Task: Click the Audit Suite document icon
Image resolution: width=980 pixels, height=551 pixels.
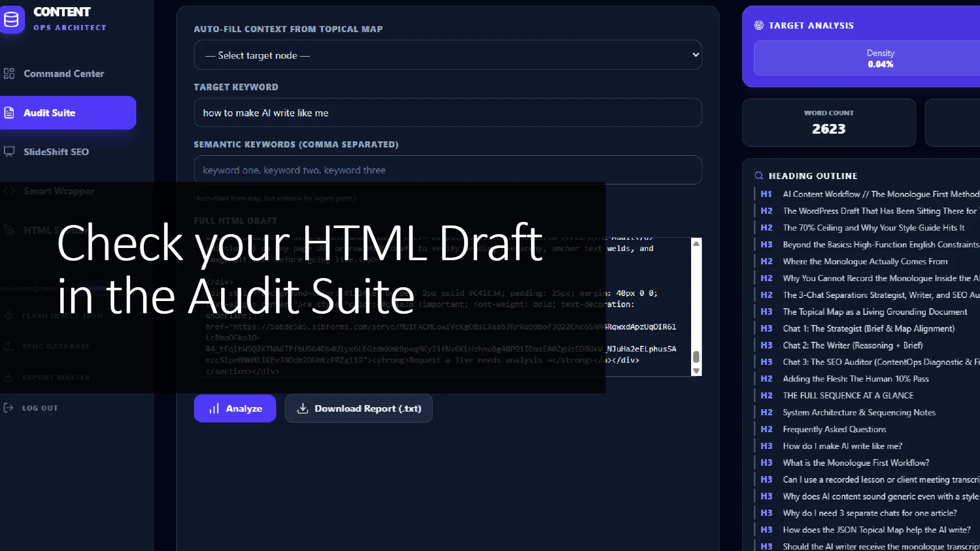Action: point(9,113)
